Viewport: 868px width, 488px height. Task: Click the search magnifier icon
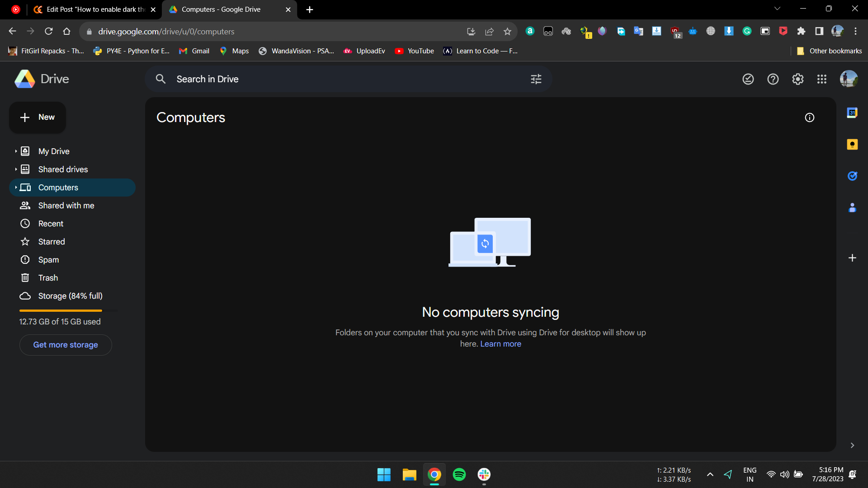pos(160,79)
